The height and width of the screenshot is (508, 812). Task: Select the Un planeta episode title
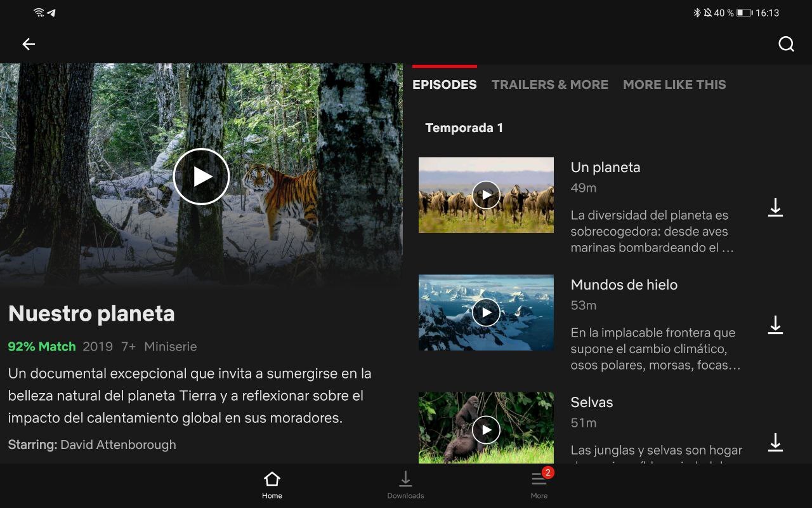coord(605,168)
